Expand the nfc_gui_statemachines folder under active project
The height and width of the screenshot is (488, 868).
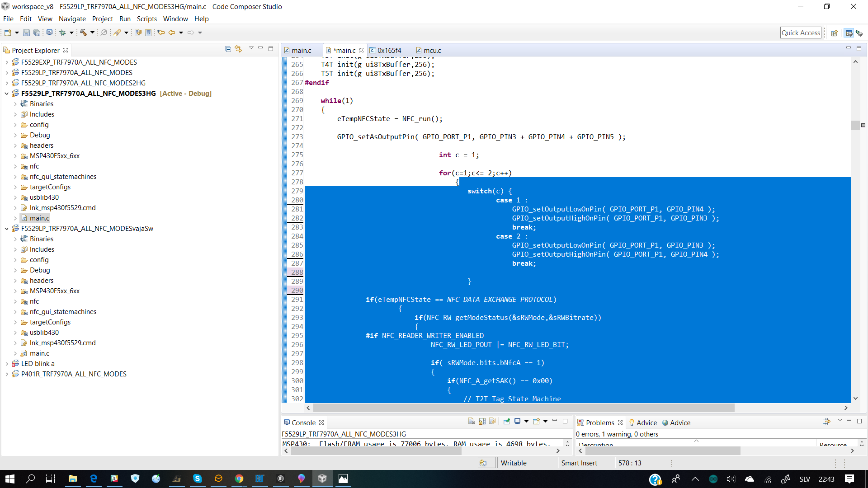pos(15,177)
